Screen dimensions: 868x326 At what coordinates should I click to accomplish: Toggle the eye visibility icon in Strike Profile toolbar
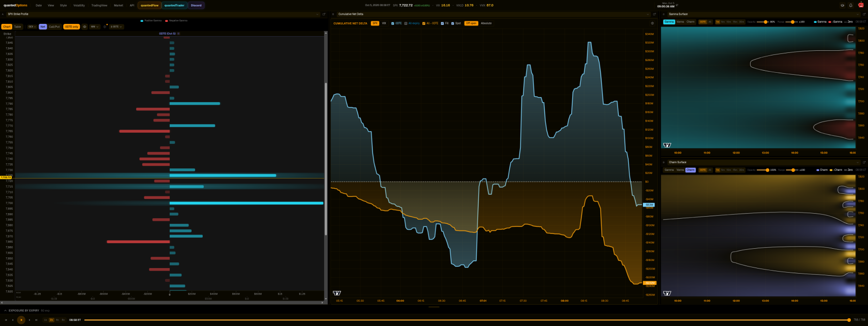[85, 26]
